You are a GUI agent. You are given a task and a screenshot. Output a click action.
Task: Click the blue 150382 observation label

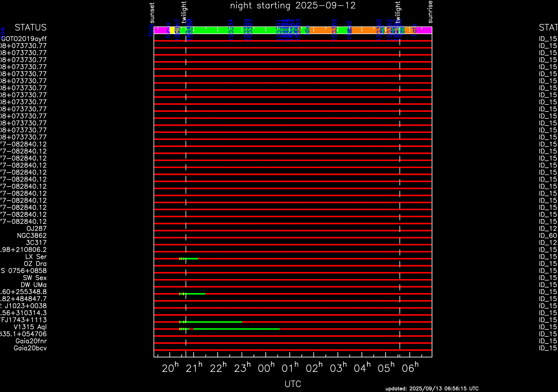[x=334, y=30]
